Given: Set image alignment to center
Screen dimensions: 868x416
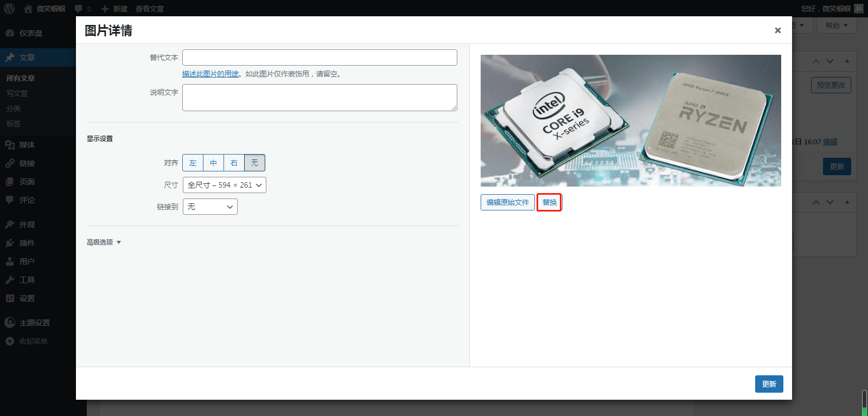Looking at the screenshot, I should pos(213,163).
